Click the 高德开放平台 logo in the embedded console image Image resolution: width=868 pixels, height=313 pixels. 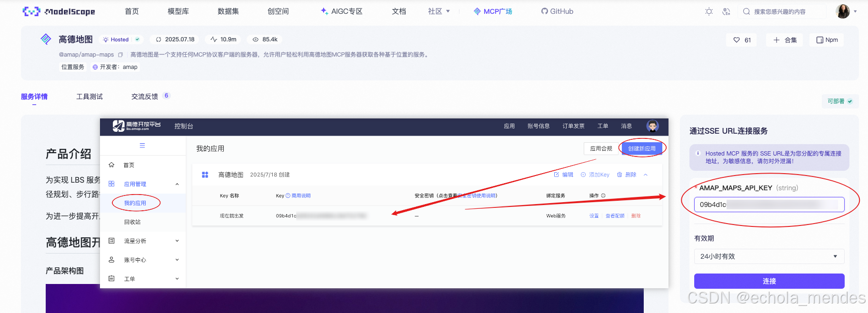pyautogui.click(x=137, y=126)
